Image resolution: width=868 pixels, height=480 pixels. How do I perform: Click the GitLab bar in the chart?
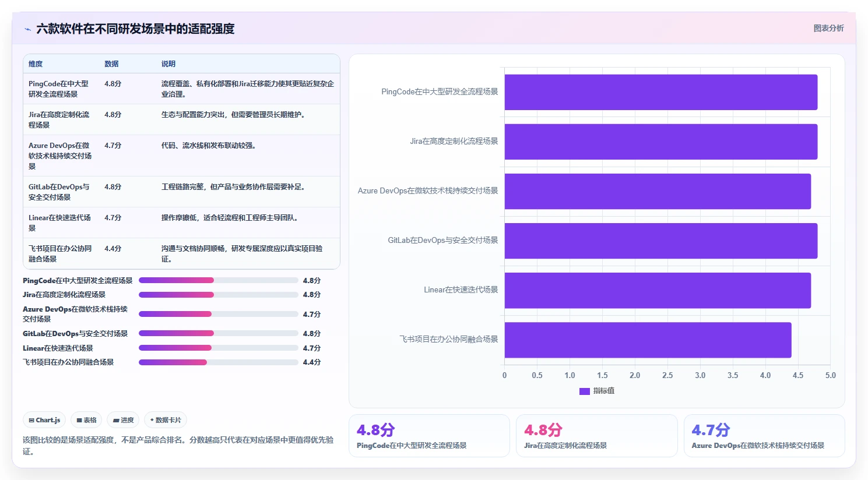(661, 241)
